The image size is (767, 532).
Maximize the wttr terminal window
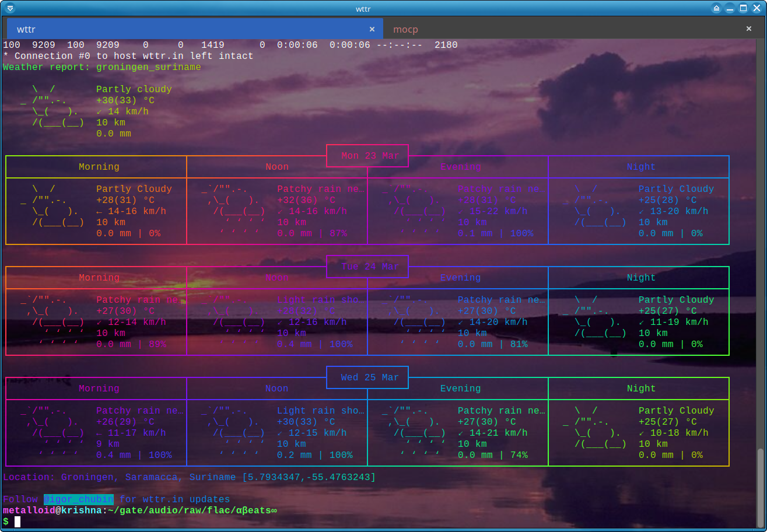(x=743, y=8)
